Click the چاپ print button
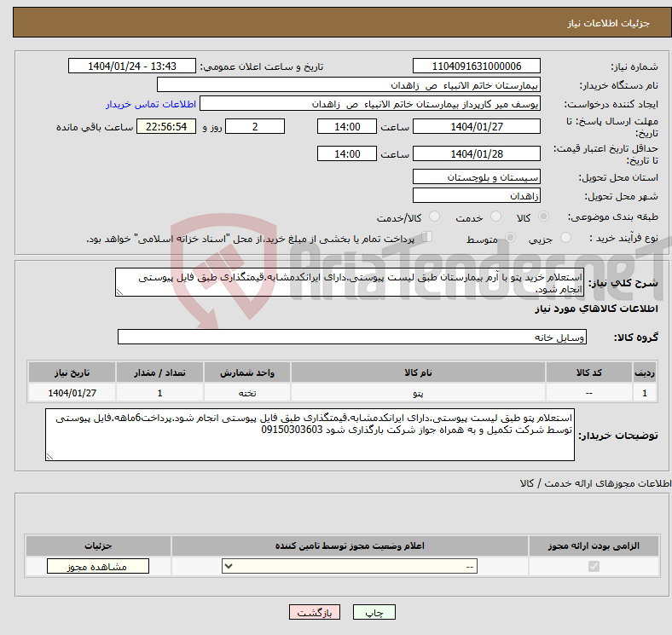Image resolution: width=672 pixels, height=635 pixels. pyautogui.click(x=374, y=612)
